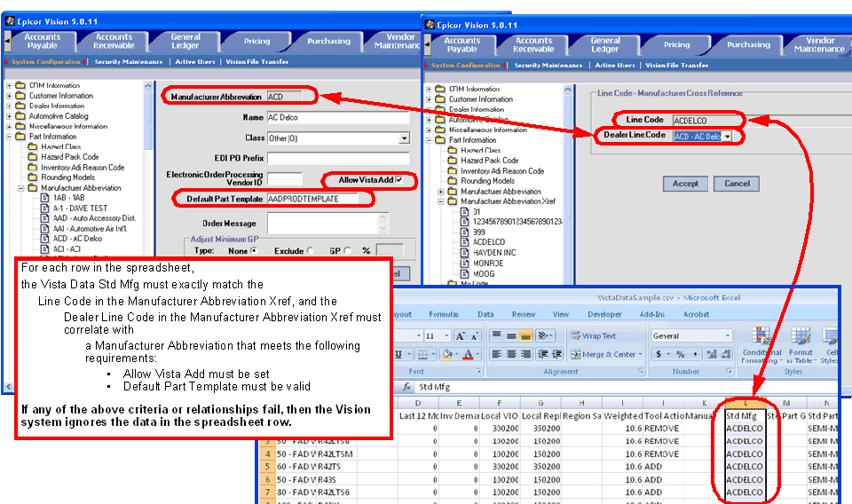
Task: Open Security Maintenance in left window
Action: point(128,61)
